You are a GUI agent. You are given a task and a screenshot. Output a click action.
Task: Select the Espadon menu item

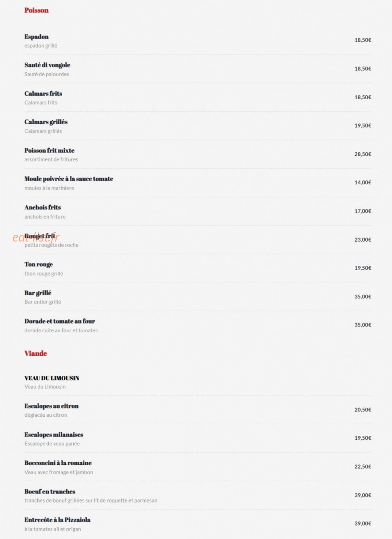pos(36,37)
